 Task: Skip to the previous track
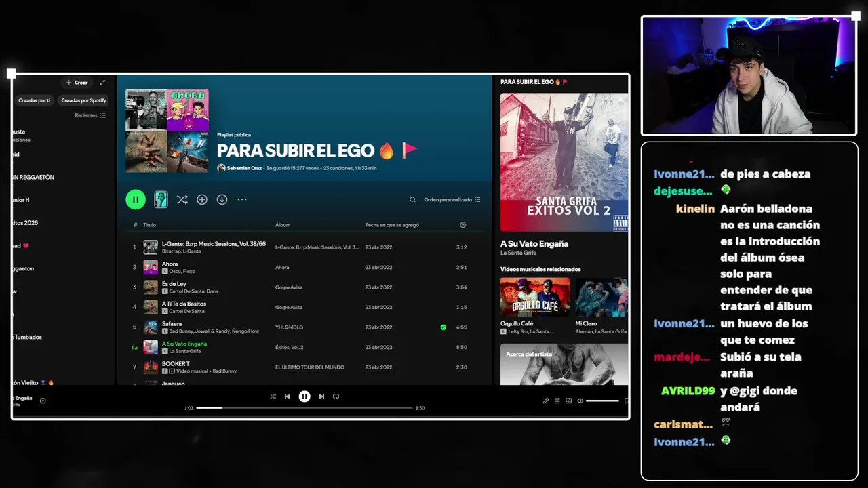(288, 396)
